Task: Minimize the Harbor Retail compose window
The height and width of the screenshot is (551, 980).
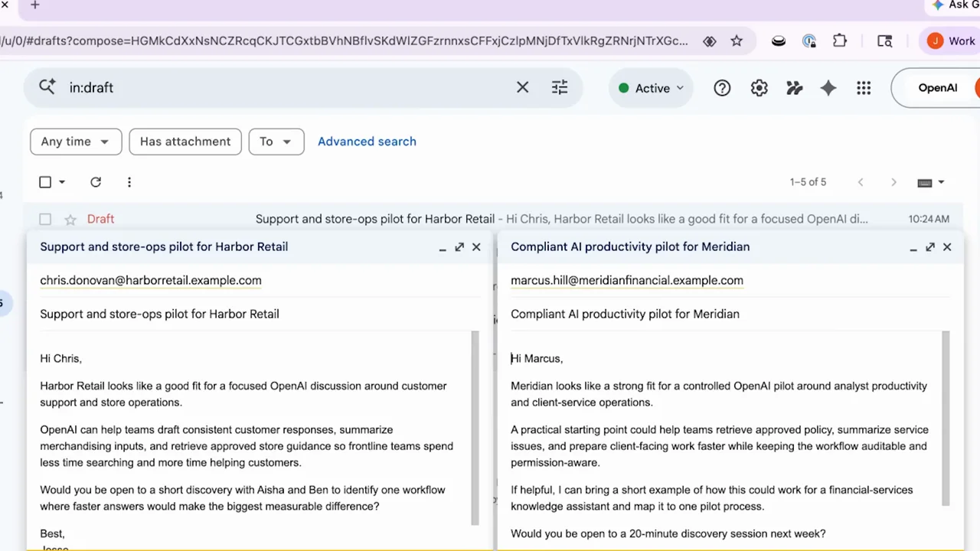Action: (443, 247)
